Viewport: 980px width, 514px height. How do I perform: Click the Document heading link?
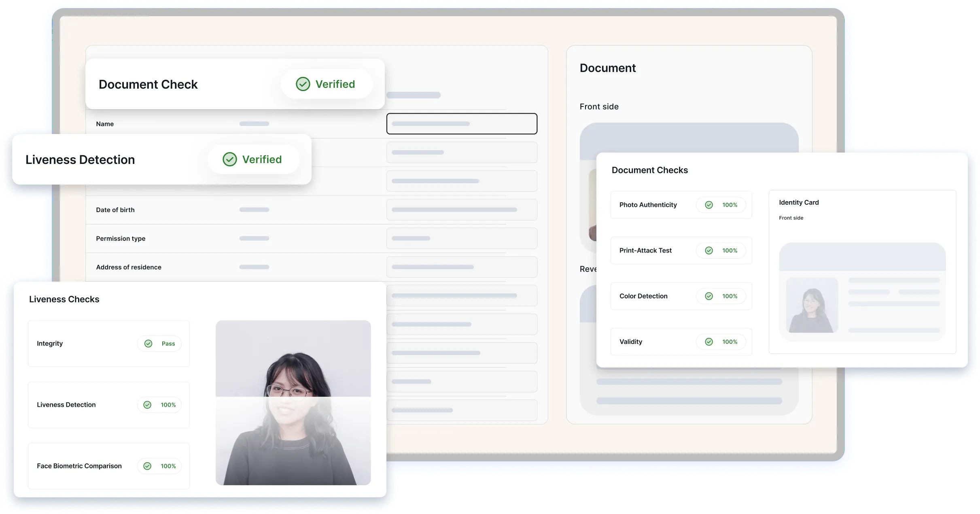[x=607, y=68]
